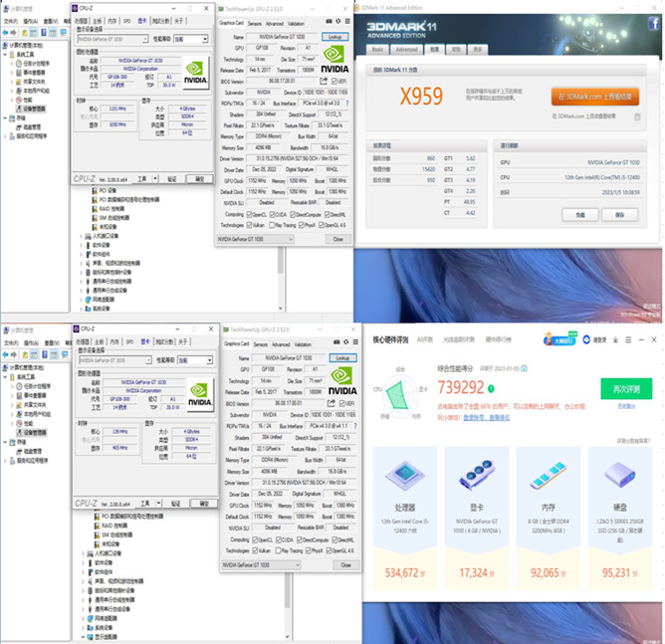This screenshot has width=665, height=644.
Task: Click the refresh icon in upper GPU-Z window
Action: (x=338, y=21)
